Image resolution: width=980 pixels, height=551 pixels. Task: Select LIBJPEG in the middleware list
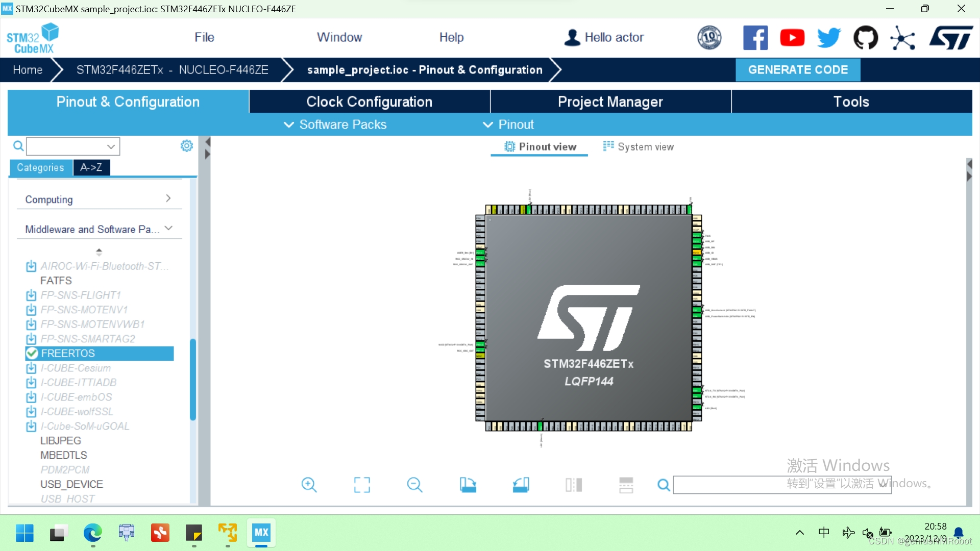(x=60, y=440)
